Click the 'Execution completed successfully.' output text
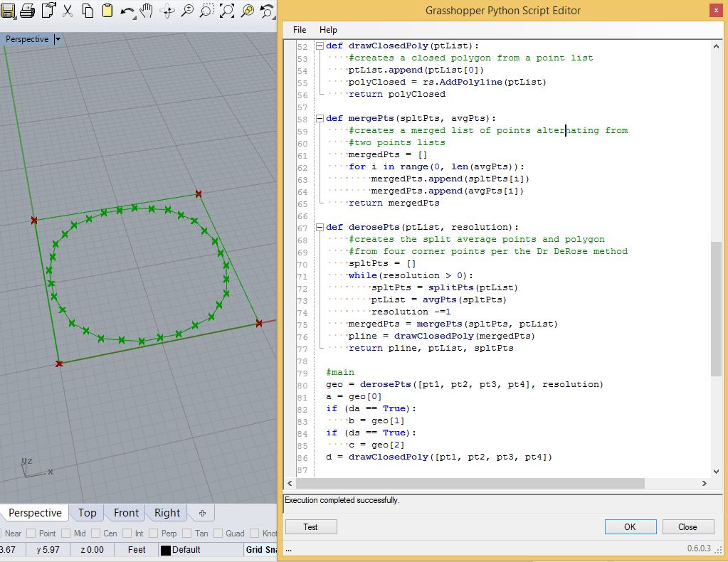The height and width of the screenshot is (562, 728). tap(342, 500)
